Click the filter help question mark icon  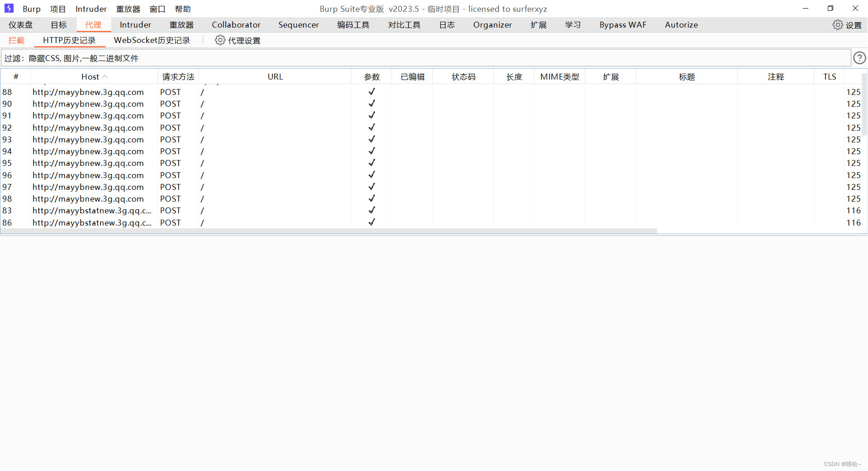coord(859,58)
